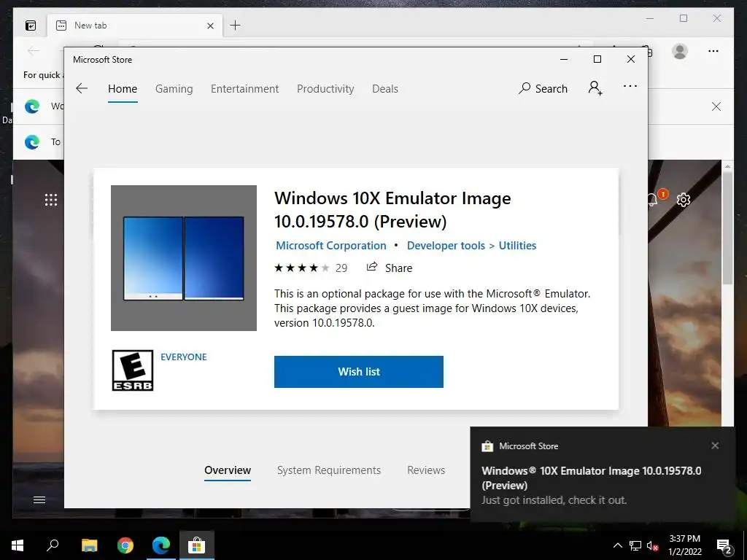Select Microsoft Store taskbar icon
This screenshot has height=560, width=747.
197,545
